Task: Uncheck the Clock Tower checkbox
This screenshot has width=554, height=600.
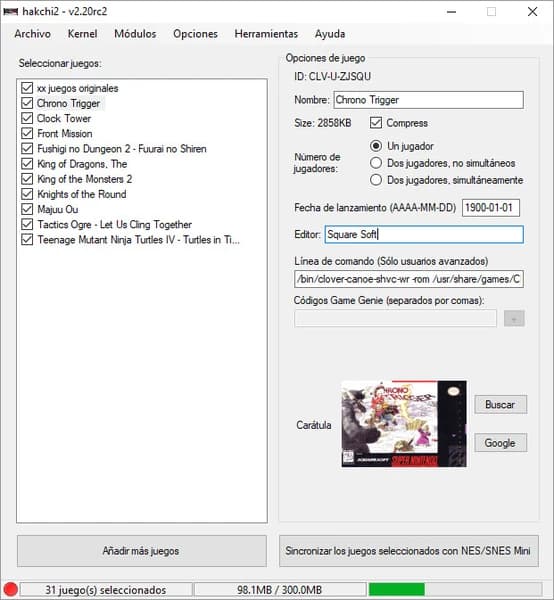Action: [27, 118]
